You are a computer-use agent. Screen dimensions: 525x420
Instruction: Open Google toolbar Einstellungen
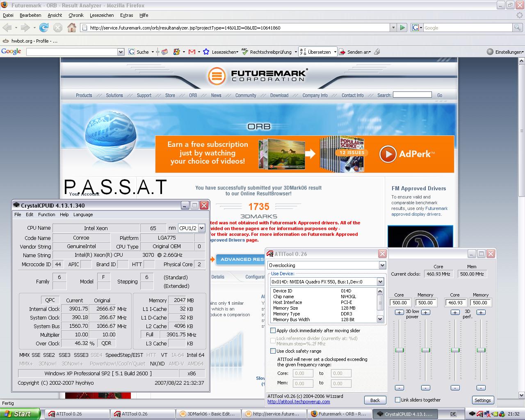point(505,52)
